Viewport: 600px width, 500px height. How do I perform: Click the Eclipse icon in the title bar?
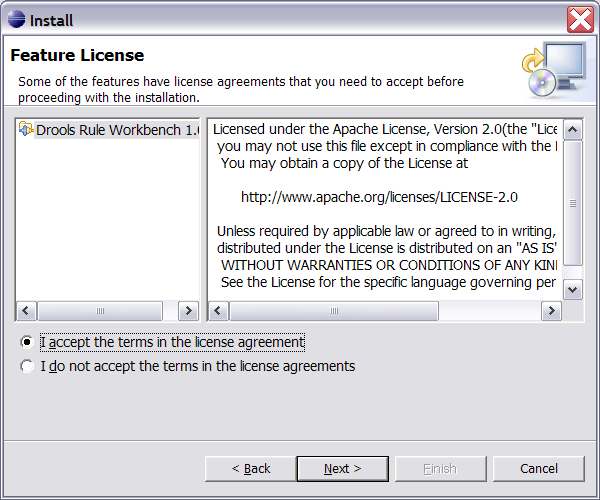point(16,19)
